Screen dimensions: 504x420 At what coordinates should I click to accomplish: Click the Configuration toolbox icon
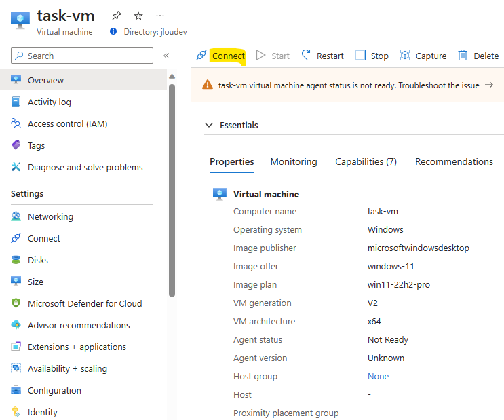point(16,390)
